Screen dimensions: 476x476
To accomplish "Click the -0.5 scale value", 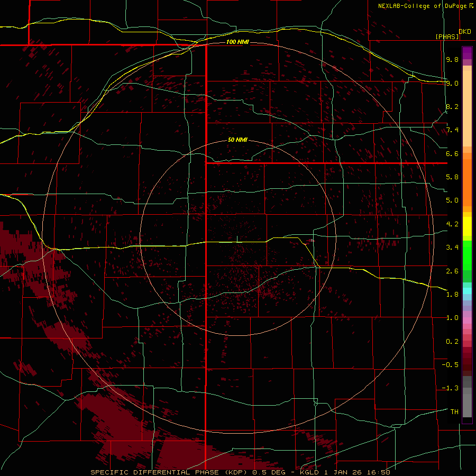I will click(450, 365).
